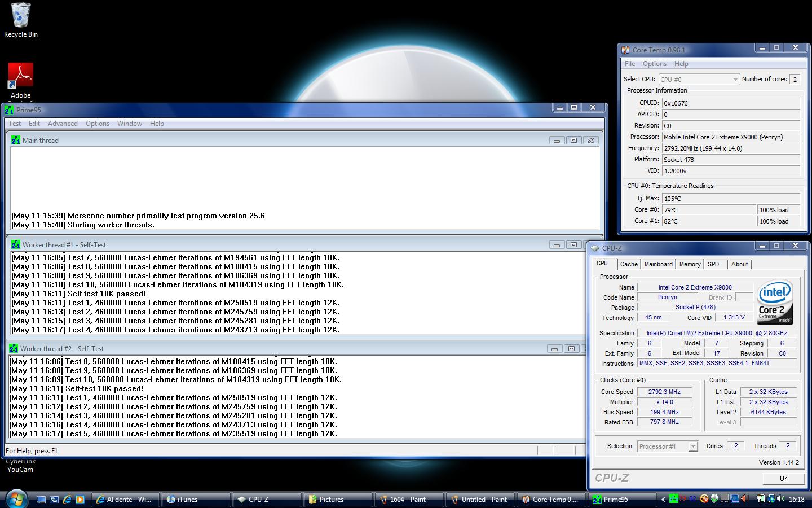Click the orange security alert tray icon
This screenshot has width=812, height=508.
pyautogui.click(x=704, y=499)
